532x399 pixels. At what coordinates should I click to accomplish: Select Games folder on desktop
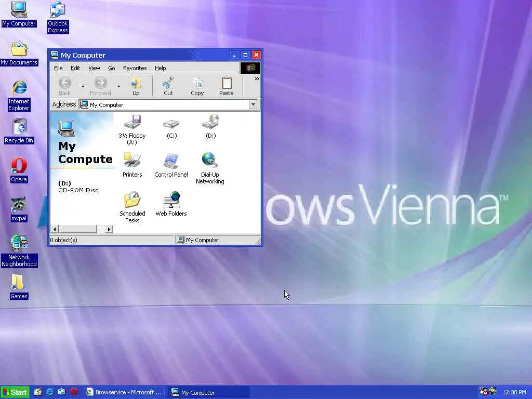(19, 287)
